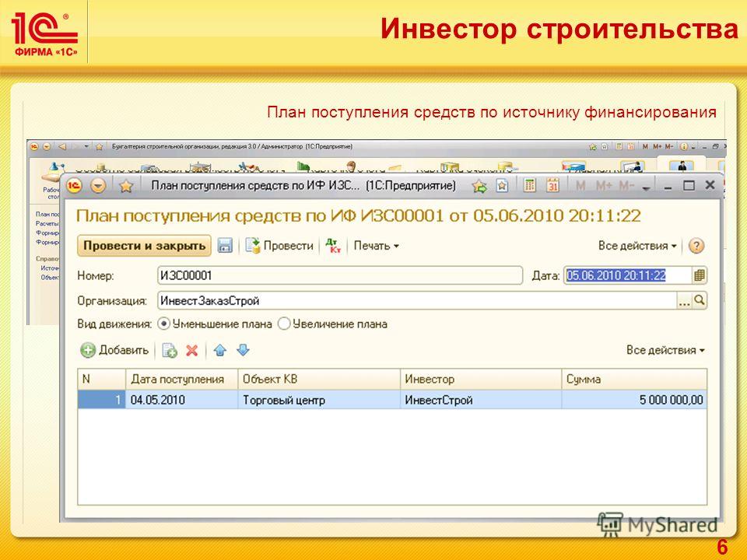Open main menu round button in background window
Screen dimensions: 747x560
(x=47, y=147)
